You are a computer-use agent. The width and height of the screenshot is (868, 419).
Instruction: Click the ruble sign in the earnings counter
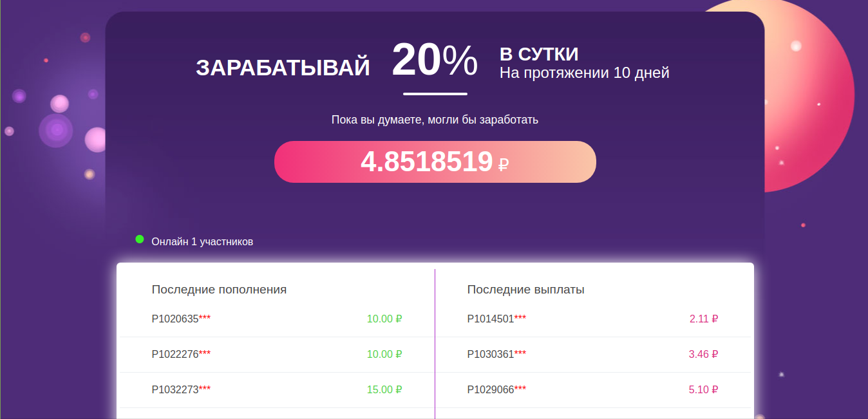click(x=504, y=164)
